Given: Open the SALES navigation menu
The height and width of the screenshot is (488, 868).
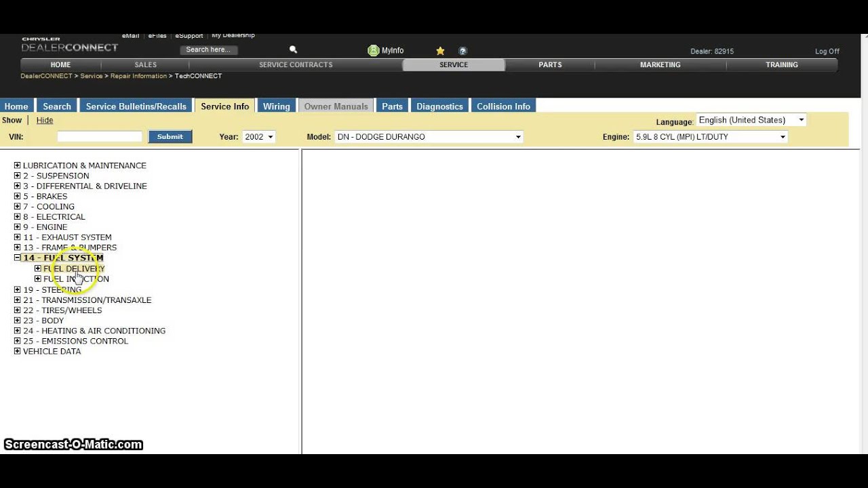Looking at the screenshot, I should 145,65.
